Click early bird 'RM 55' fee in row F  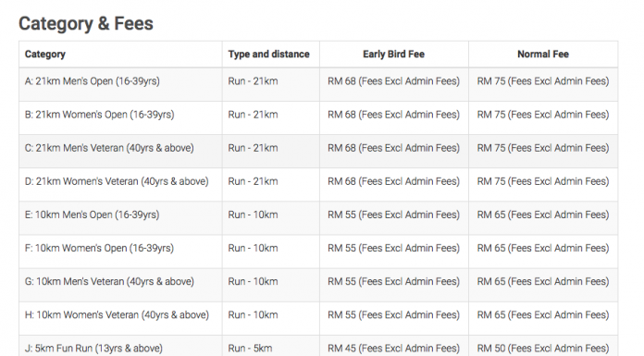coord(341,248)
